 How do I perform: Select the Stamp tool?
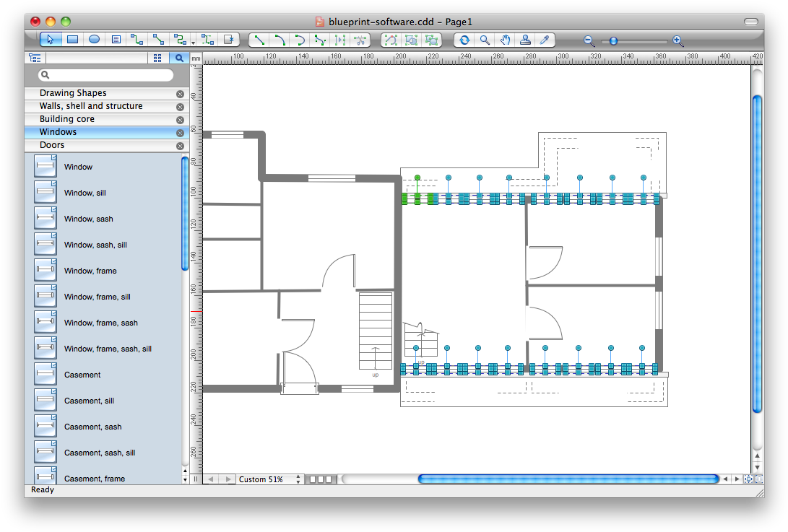tap(525, 40)
